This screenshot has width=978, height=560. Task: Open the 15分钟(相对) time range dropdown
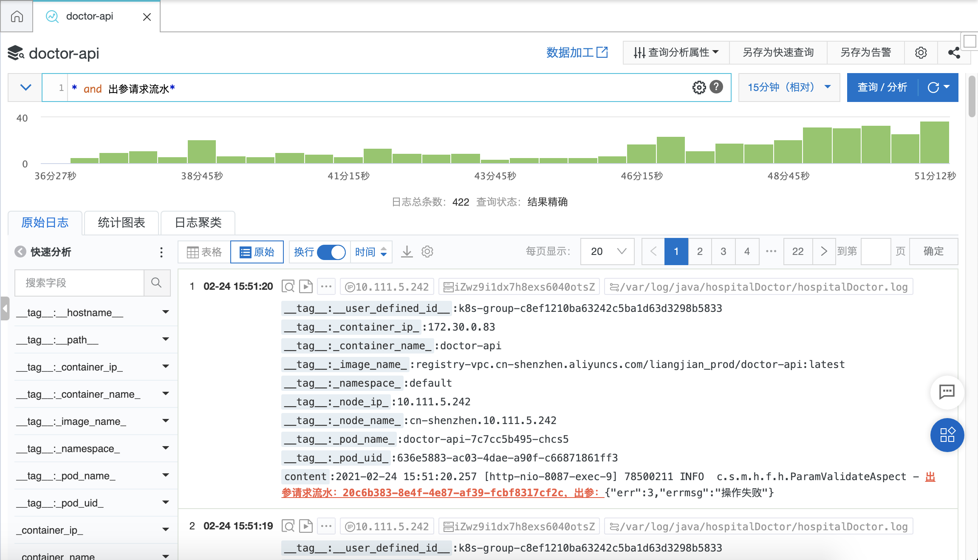pos(789,87)
